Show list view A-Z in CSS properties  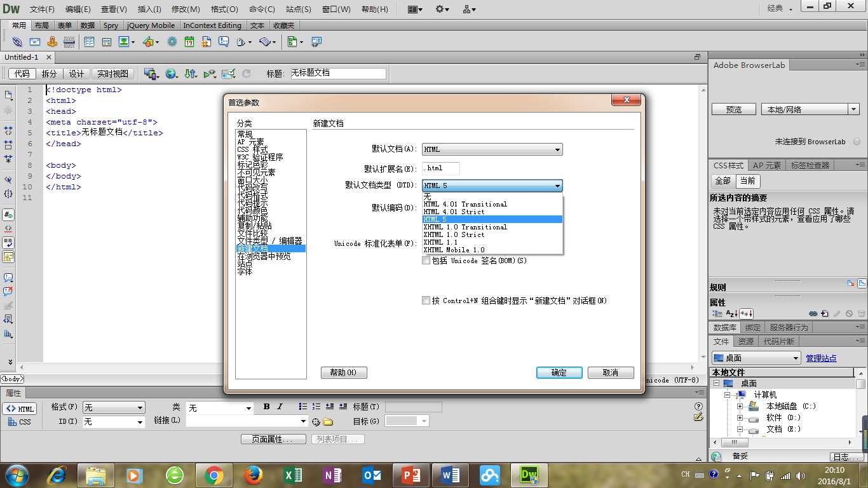pos(731,313)
